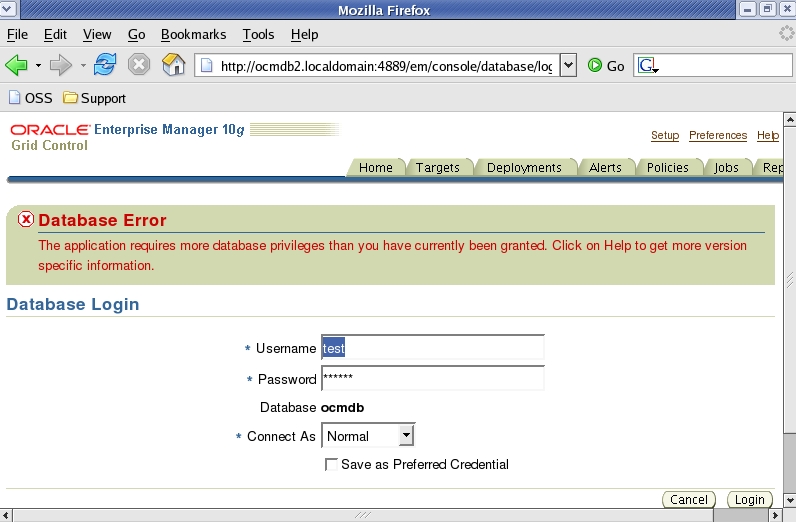Open the Google search engine selector

[648, 66]
